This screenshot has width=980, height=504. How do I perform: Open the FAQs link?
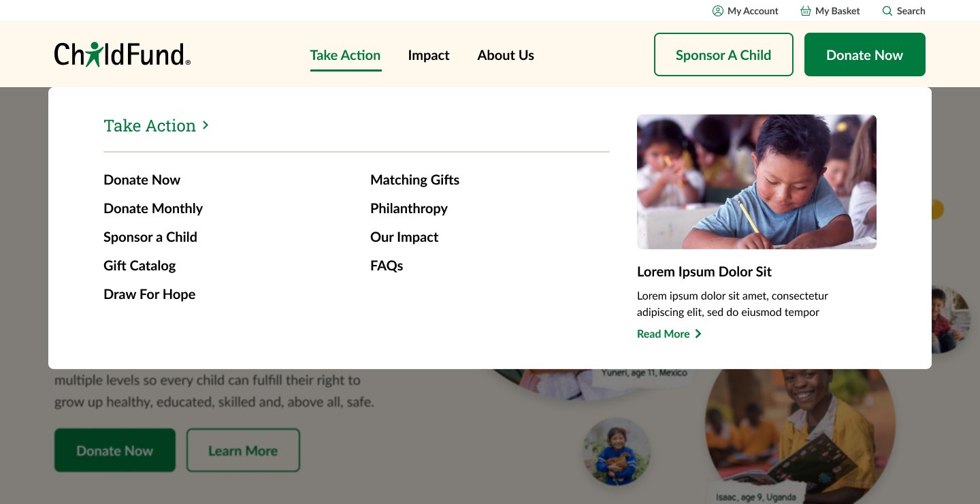coord(387,266)
